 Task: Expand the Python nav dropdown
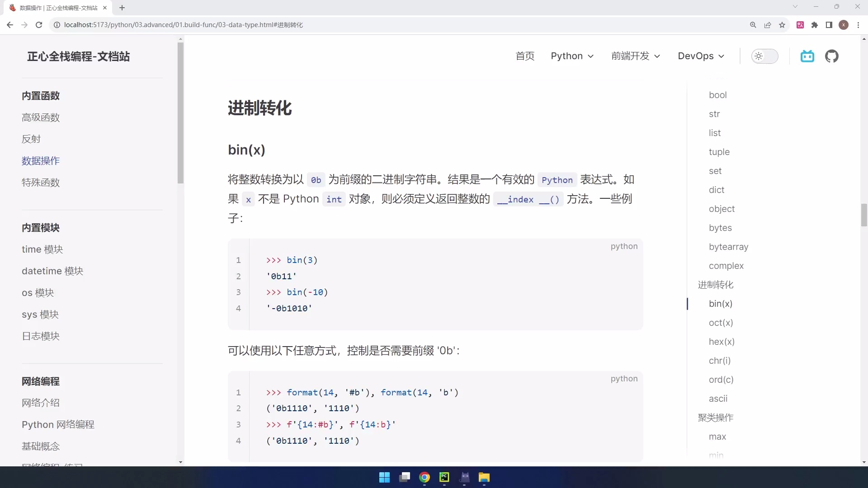(572, 56)
